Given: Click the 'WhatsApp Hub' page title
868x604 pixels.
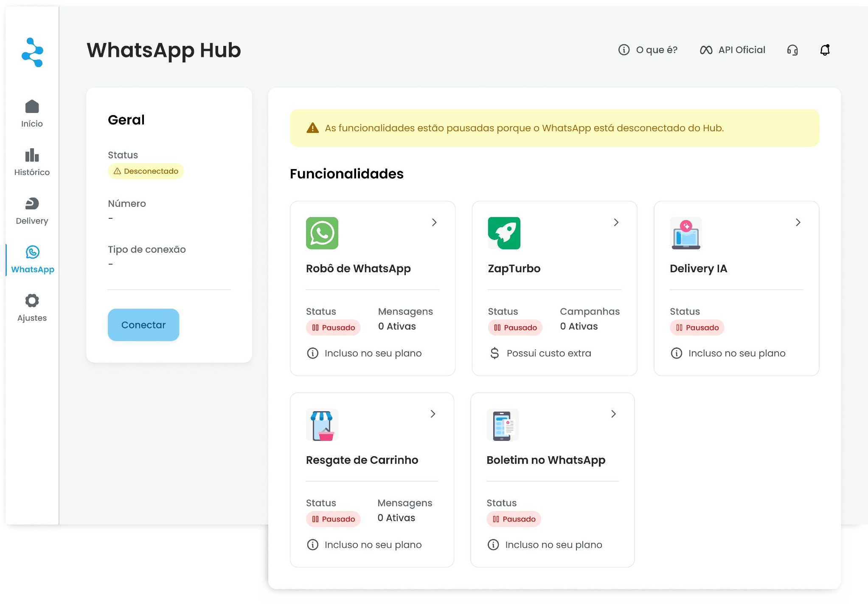Looking at the screenshot, I should (164, 50).
